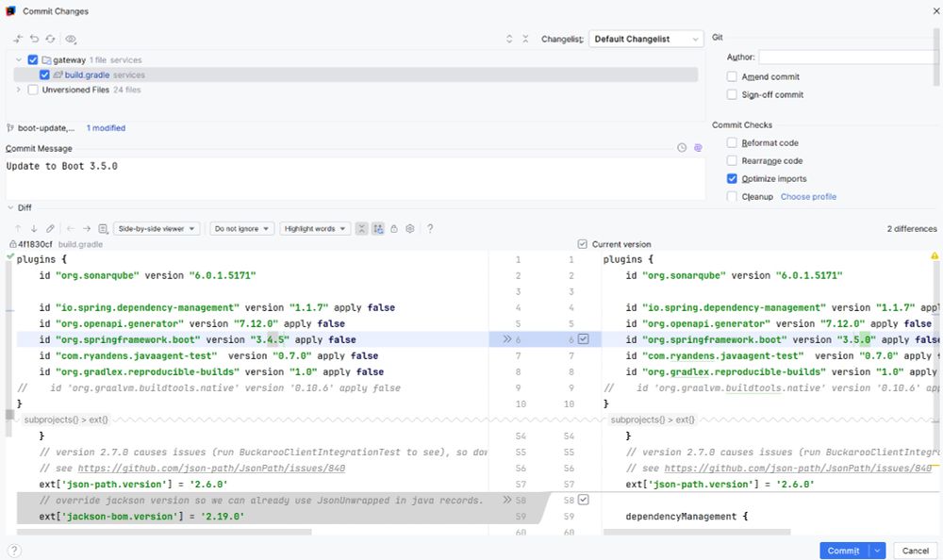
Task: Click the Cancel button
Action: tap(916, 551)
